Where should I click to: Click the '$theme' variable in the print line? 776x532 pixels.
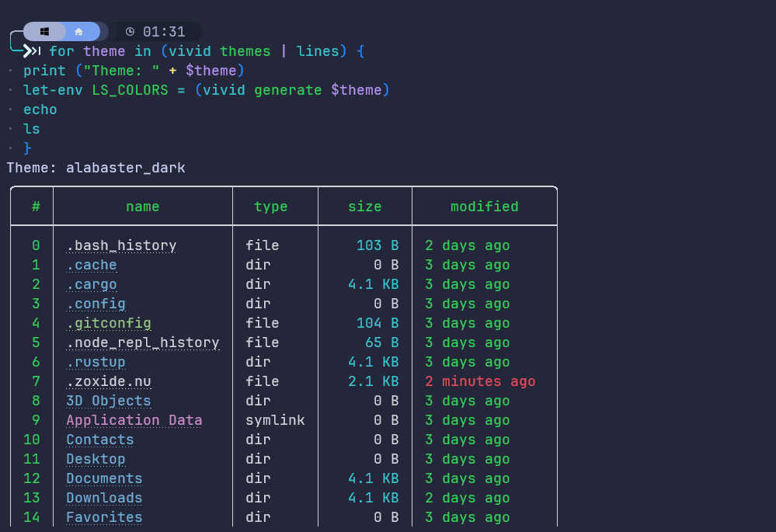211,71
